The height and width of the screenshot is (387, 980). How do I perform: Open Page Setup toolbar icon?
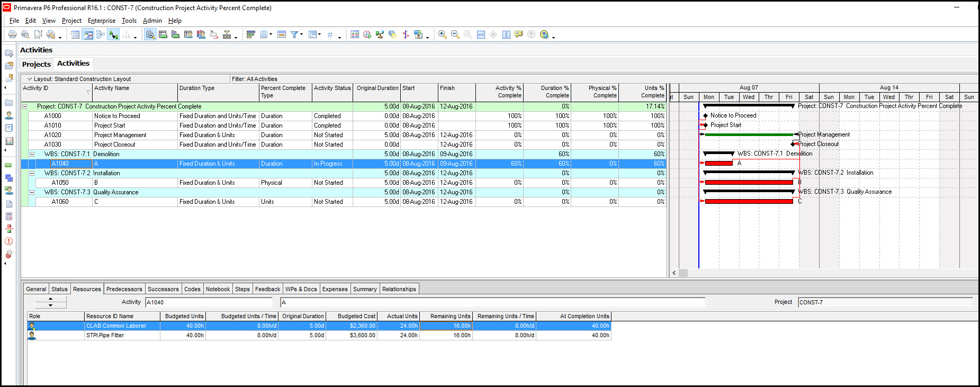click(38, 34)
